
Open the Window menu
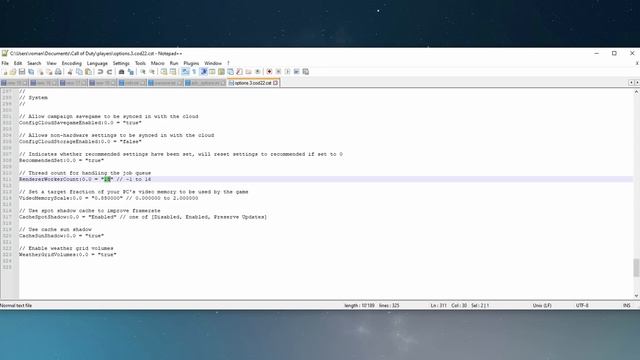click(x=213, y=63)
